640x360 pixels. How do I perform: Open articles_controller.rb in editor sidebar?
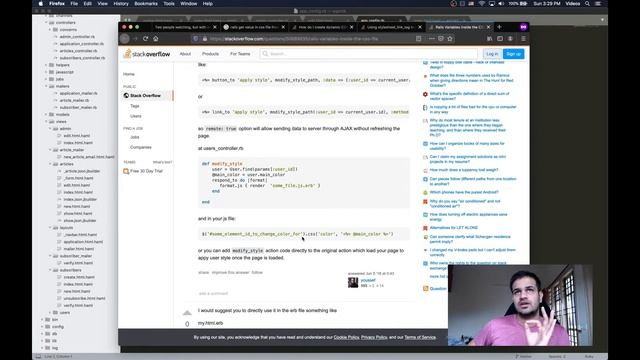point(78,51)
